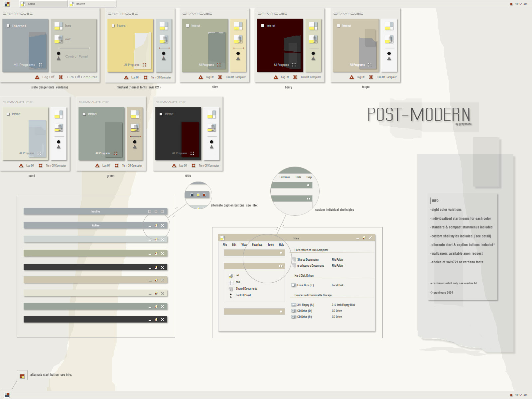Toggle the Internet checkbox in berry menu
Image resolution: width=532 pixels, height=399 pixels.
(263, 26)
